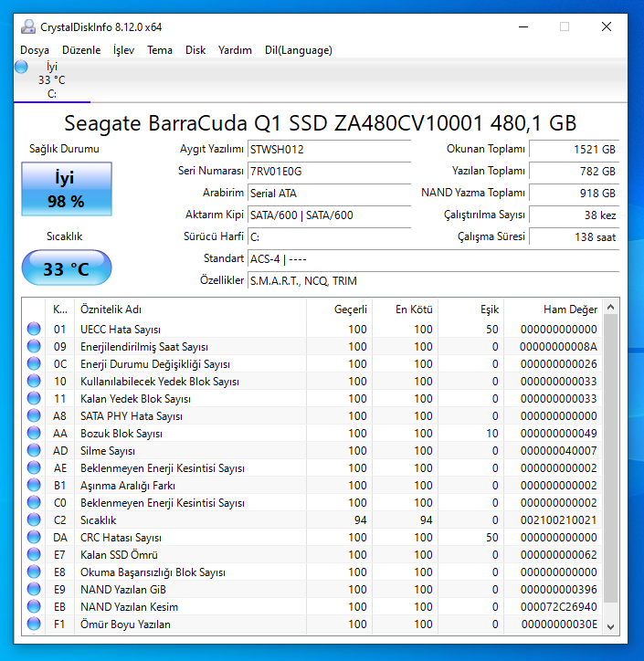Image resolution: width=644 pixels, height=661 pixels.
Task: Click status orb for Aşınma Aralığı Farkı row
Action: [34, 485]
